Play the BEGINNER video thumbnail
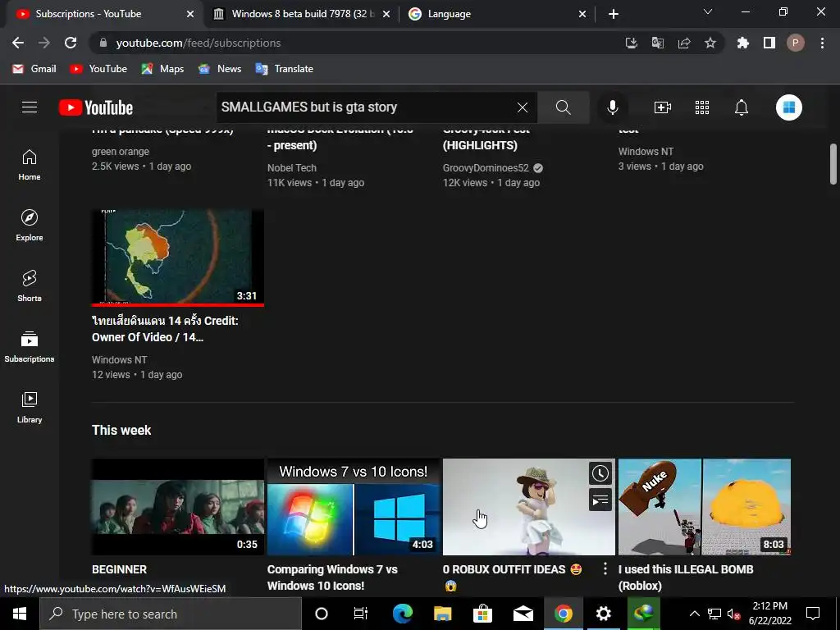This screenshot has width=840, height=630. pyautogui.click(x=178, y=507)
